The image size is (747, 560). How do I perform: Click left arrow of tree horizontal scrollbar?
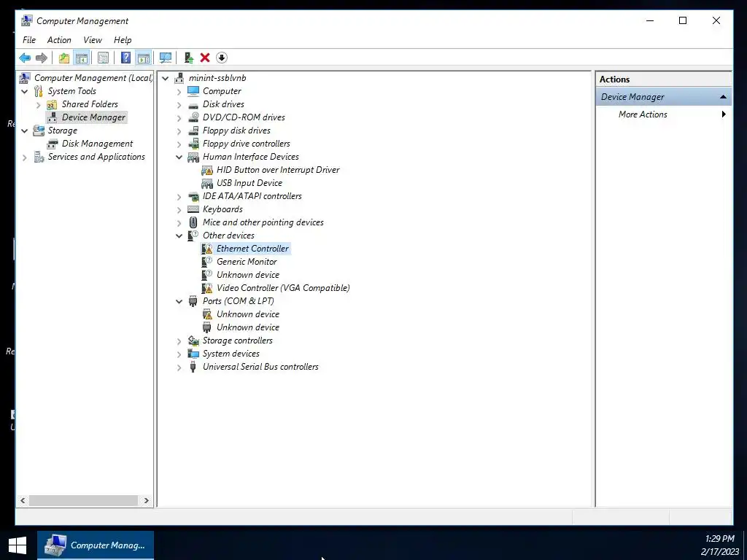pyautogui.click(x=23, y=500)
